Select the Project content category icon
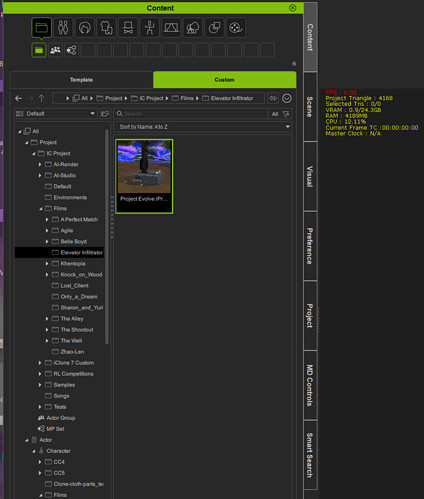The image size is (424, 499). point(42,28)
